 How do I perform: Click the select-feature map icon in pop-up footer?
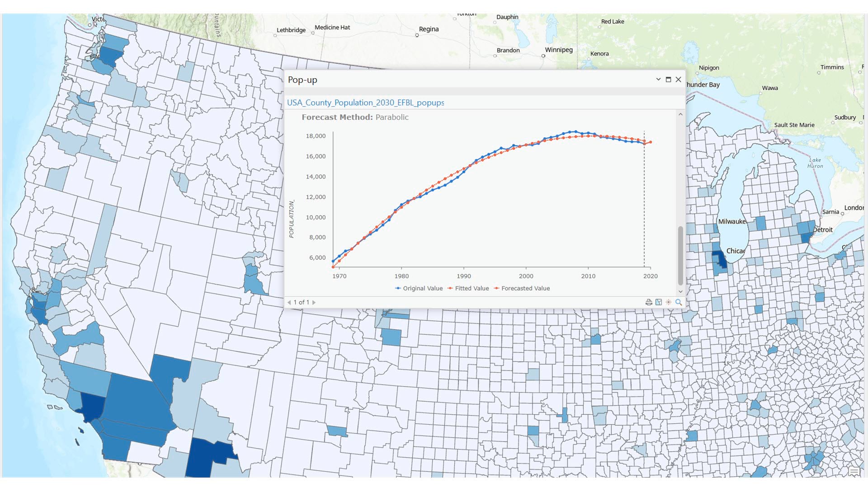659,302
